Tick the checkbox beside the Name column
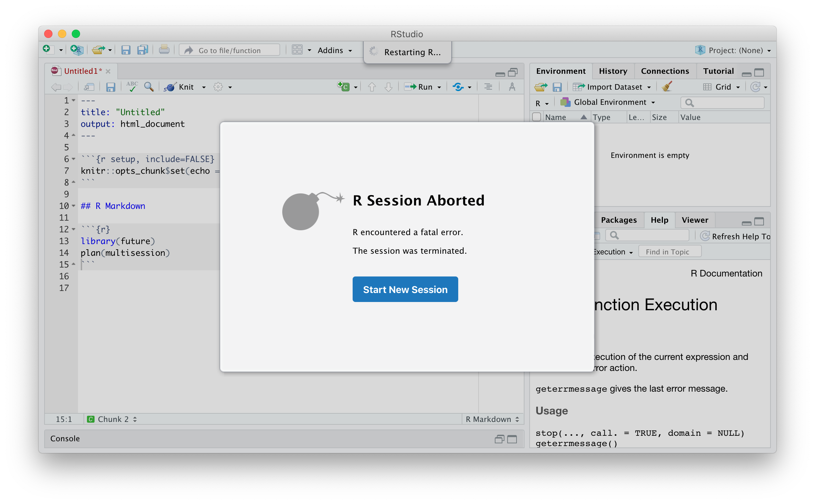 pyautogui.click(x=537, y=117)
